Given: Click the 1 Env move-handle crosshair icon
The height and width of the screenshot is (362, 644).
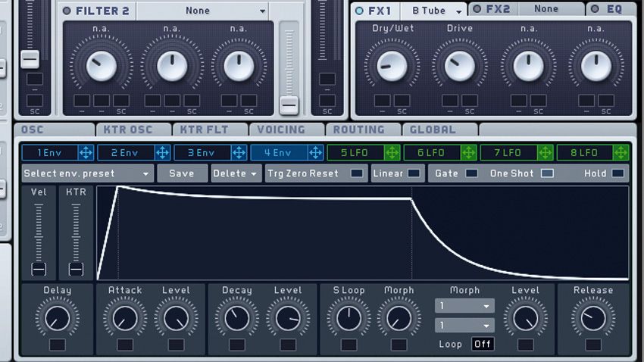Looking at the screenshot, I should pos(86,153).
